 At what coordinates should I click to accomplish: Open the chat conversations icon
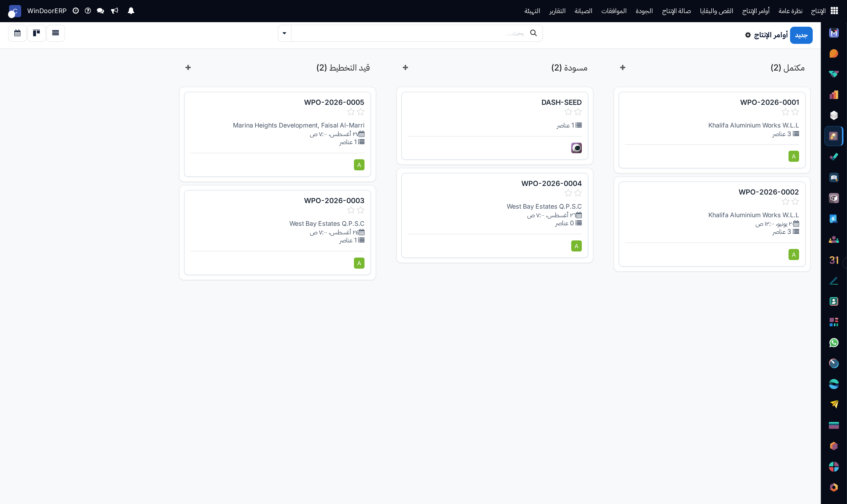100,11
